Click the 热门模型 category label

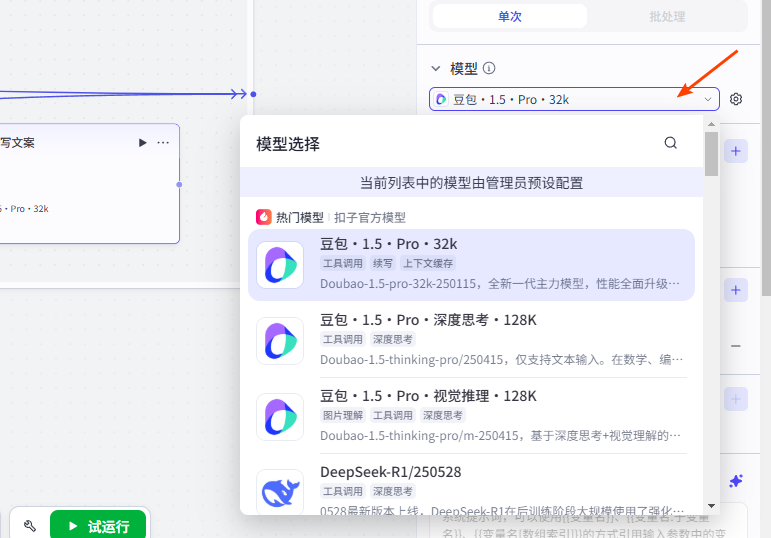coord(299,217)
